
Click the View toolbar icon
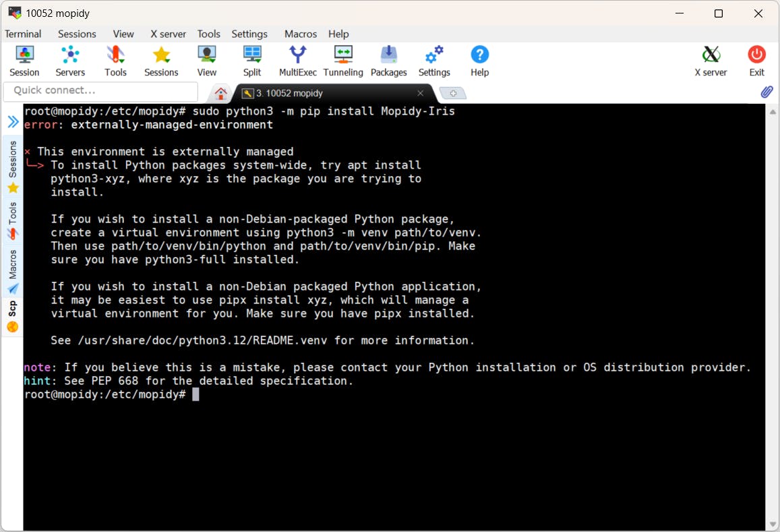point(206,61)
